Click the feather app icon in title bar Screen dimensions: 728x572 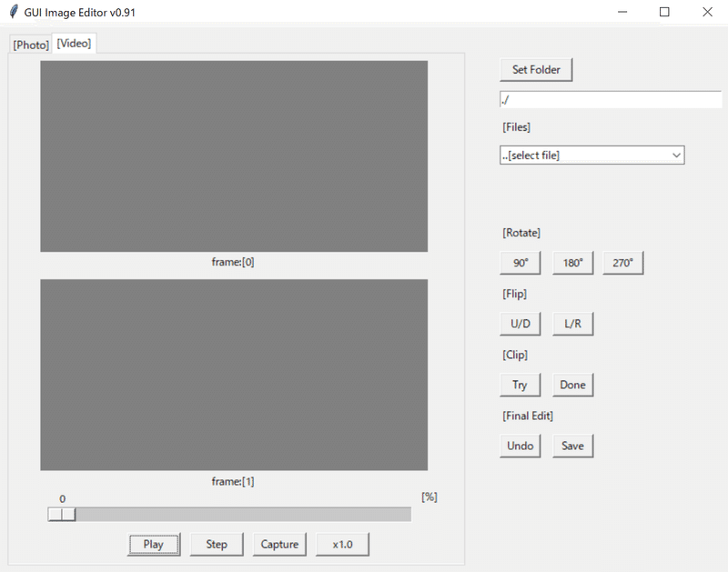pos(14,12)
